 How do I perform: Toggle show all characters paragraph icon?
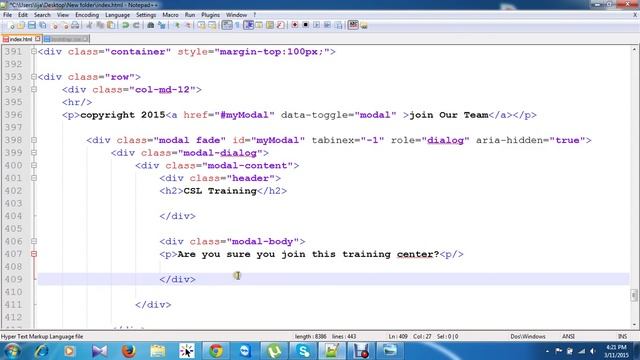[237, 25]
